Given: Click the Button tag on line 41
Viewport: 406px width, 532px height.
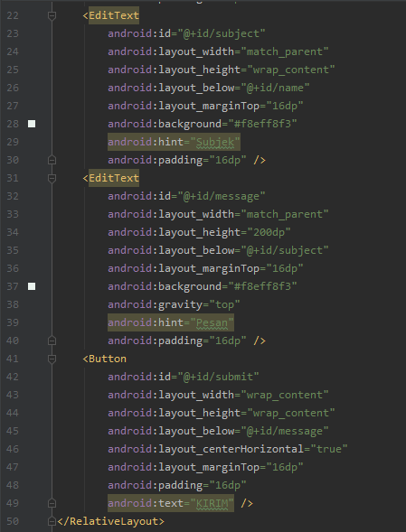Looking at the screenshot, I should coord(108,359).
